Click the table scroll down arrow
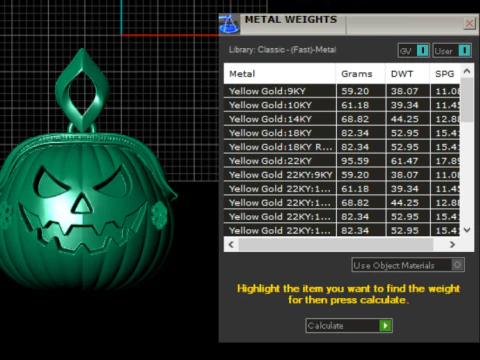Screen dimensions: 480x360 point(467,230)
